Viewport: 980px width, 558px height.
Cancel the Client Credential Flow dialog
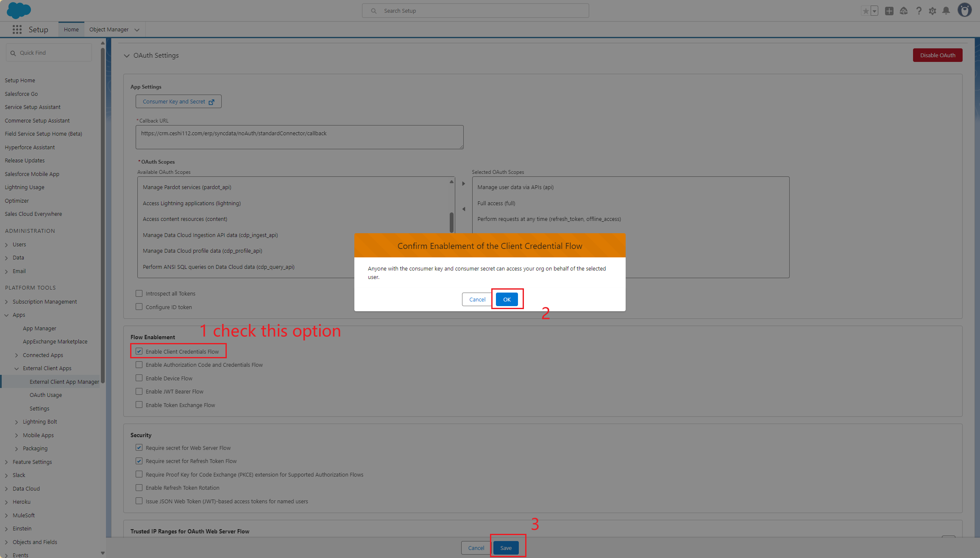coord(477,299)
